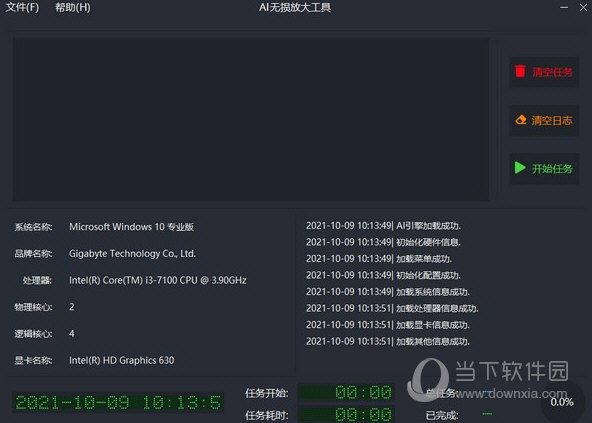
Task: Click the 0.0% progress indicator
Action: point(562,402)
